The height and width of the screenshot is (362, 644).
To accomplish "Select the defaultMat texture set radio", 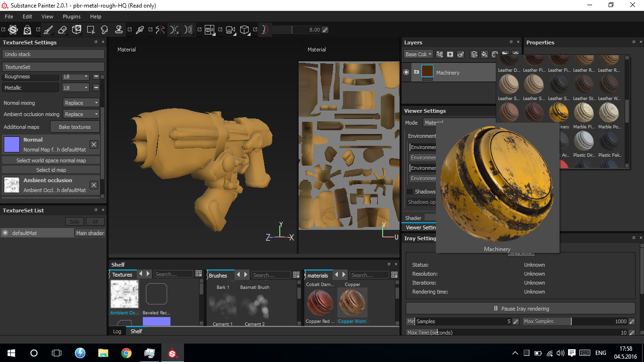I will (x=5, y=233).
